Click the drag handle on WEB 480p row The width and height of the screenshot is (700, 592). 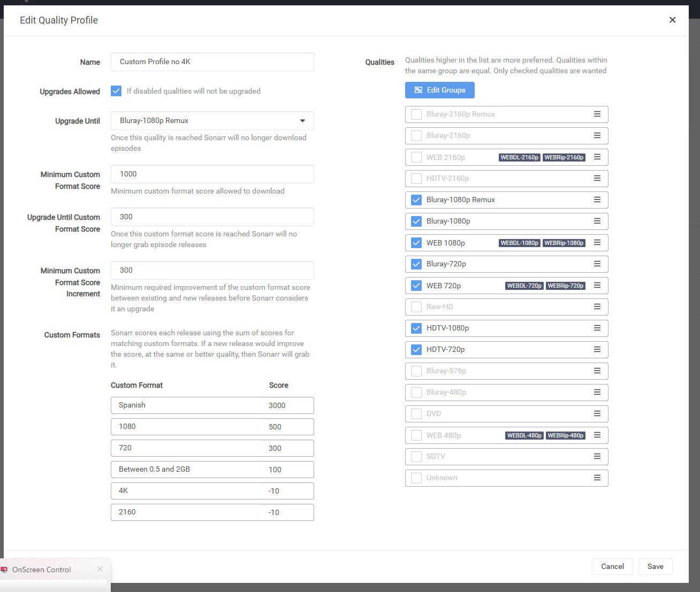[597, 435]
